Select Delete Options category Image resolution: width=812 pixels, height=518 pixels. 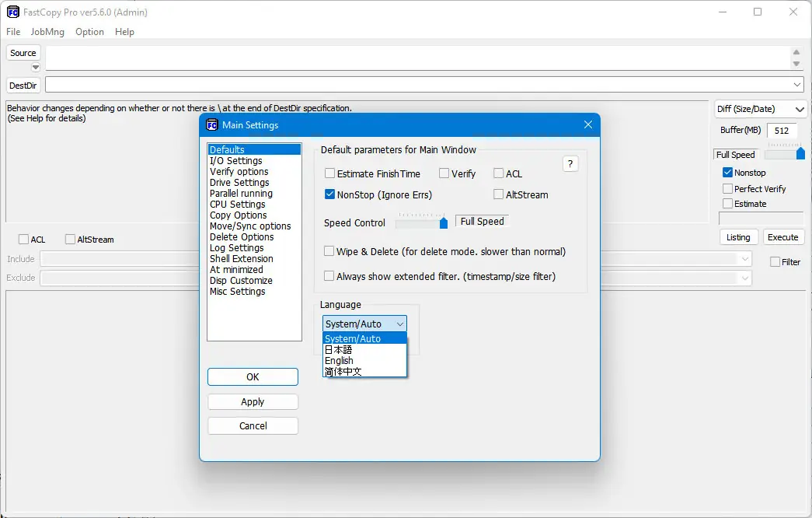tap(254, 237)
